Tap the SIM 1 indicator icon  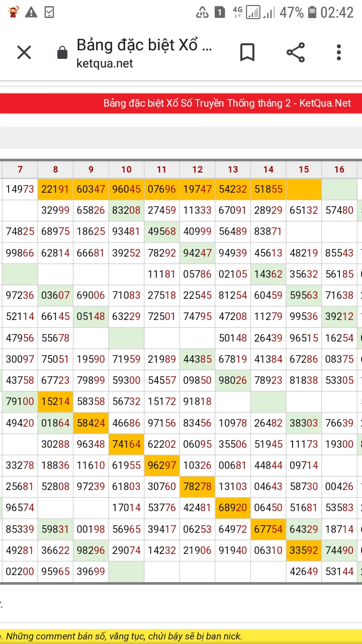point(220,12)
